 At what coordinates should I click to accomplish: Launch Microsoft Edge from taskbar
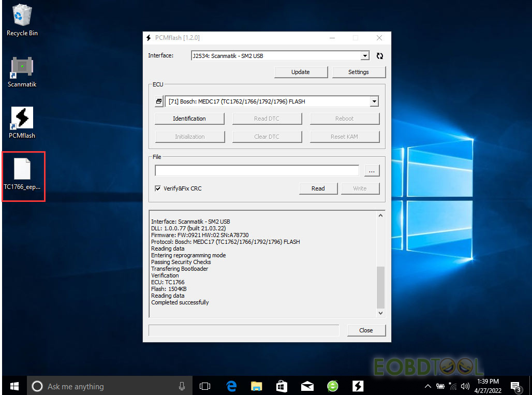(x=231, y=386)
